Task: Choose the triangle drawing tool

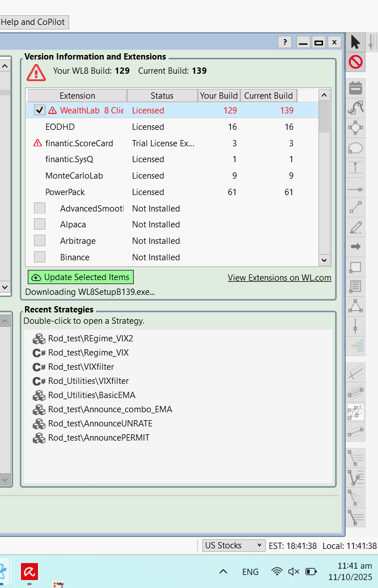Action: point(355,306)
